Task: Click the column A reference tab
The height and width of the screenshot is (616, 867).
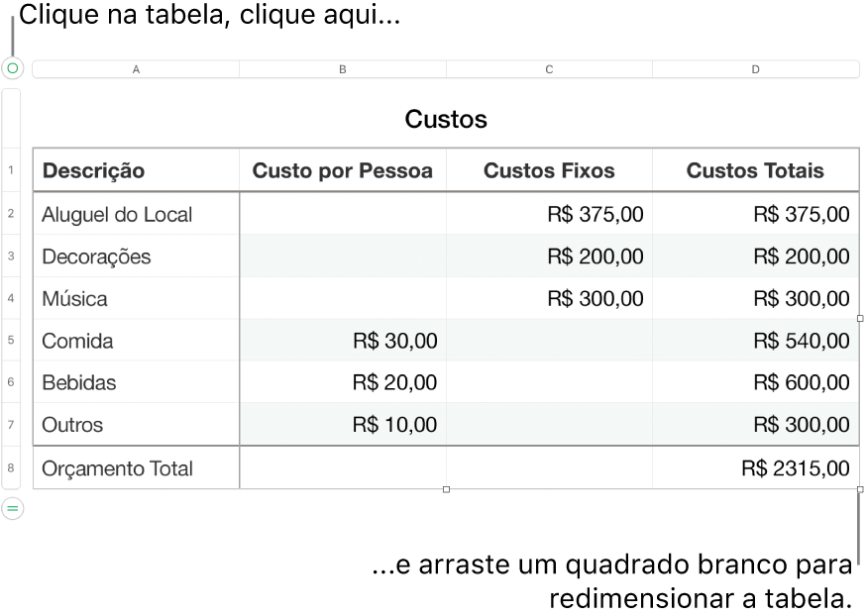Action: point(136,68)
